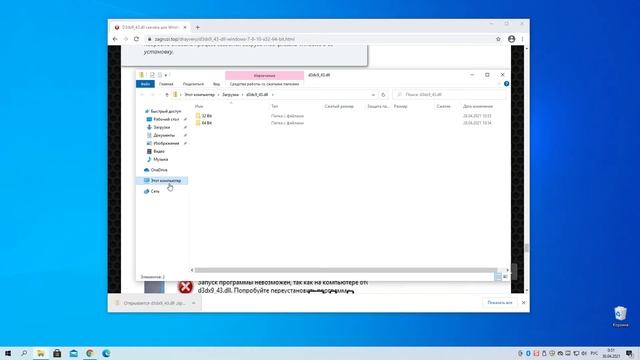Open File Explorer from the taskbar
640x360 pixels.
tap(41, 353)
